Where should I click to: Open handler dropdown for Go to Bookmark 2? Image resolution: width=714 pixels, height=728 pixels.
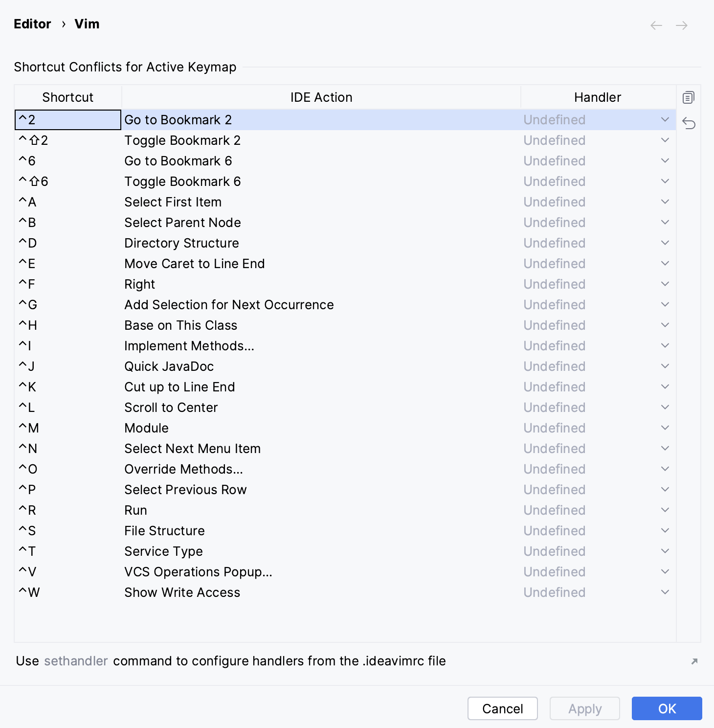[665, 119]
